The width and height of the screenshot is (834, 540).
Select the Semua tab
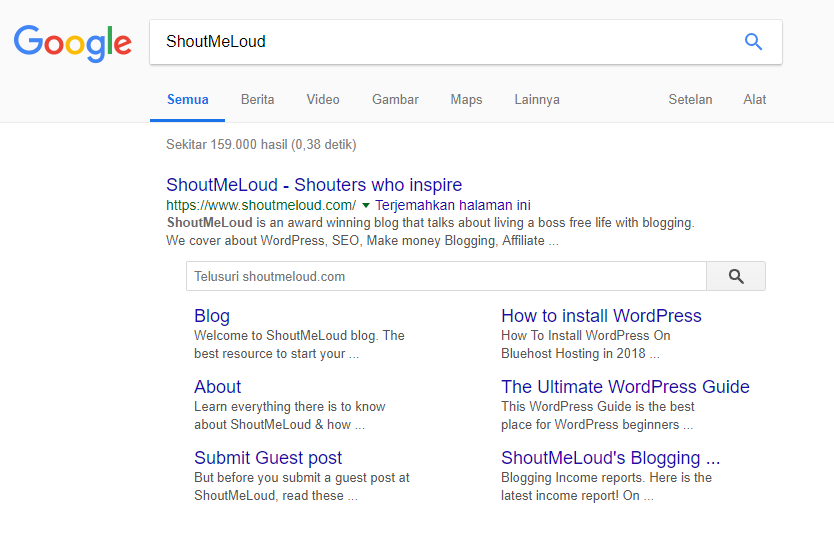188,99
